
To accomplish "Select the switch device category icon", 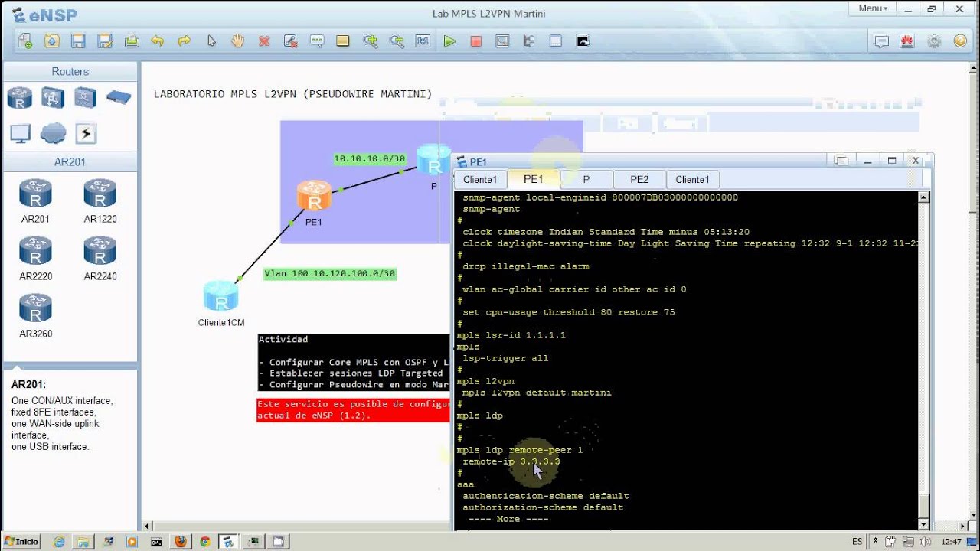I will (53, 98).
